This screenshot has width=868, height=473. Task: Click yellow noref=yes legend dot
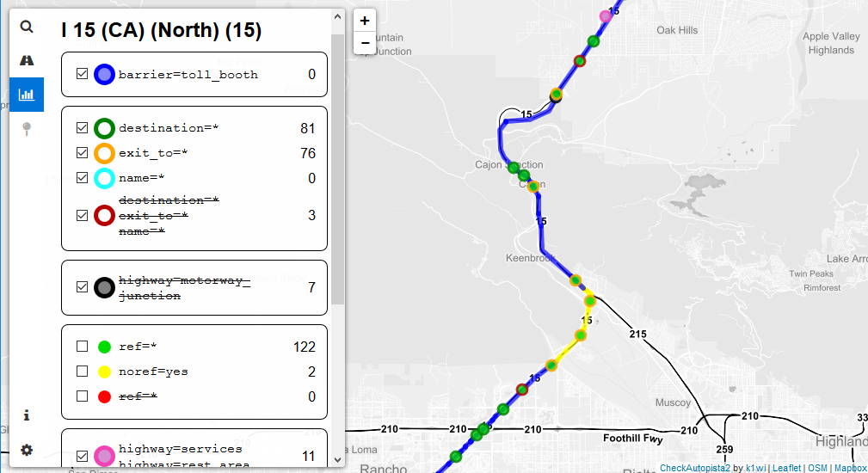coord(104,372)
